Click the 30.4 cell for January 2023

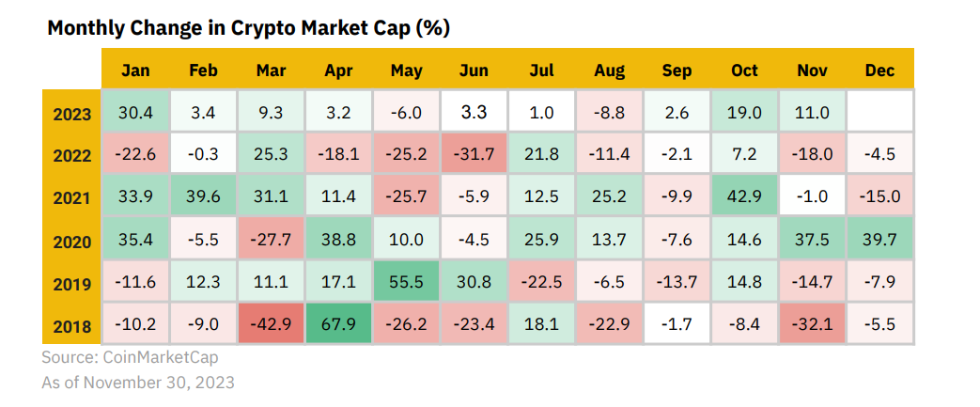coord(137,113)
